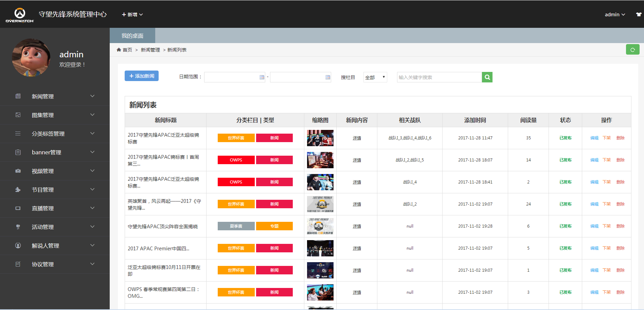
Task: Unpublish (下架) the 泛亚太超级锦标赛10月11日 news
Action: (x=607, y=270)
